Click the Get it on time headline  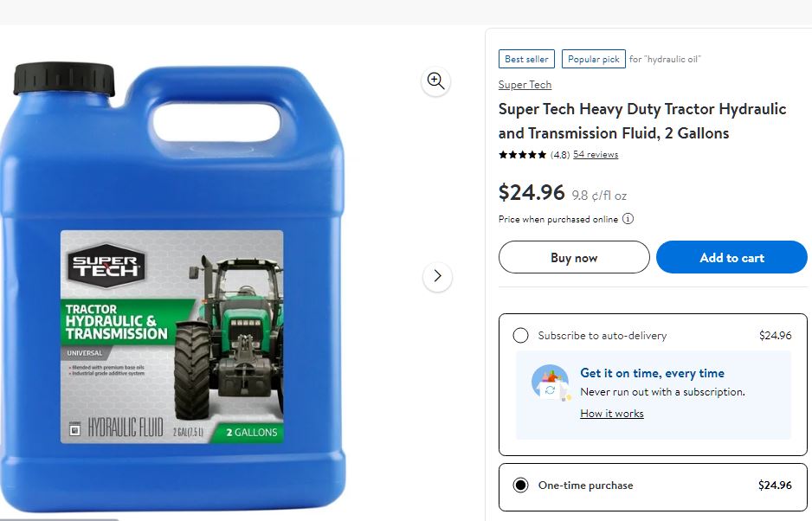pyautogui.click(x=652, y=373)
